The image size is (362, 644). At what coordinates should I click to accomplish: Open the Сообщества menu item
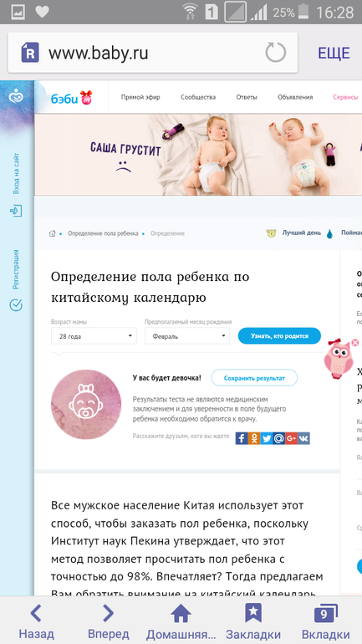pos(198,97)
